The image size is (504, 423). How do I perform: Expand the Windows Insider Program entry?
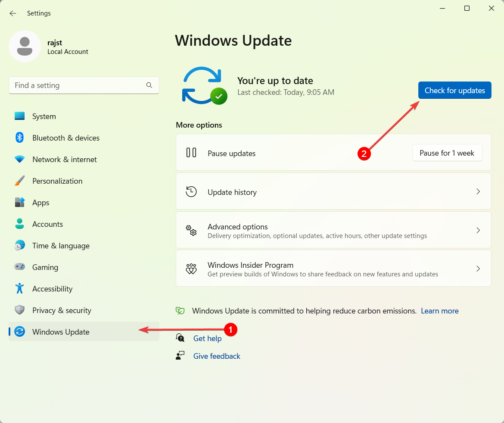click(x=478, y=268)
